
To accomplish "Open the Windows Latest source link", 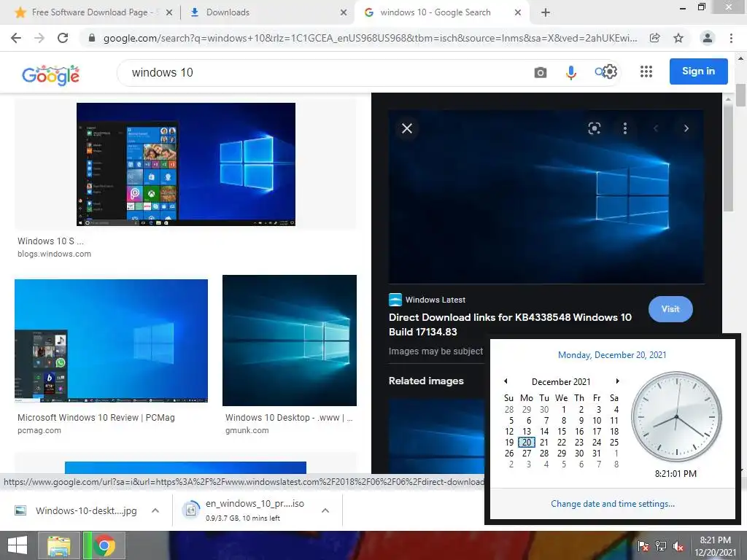I will [x=427, y=300].
